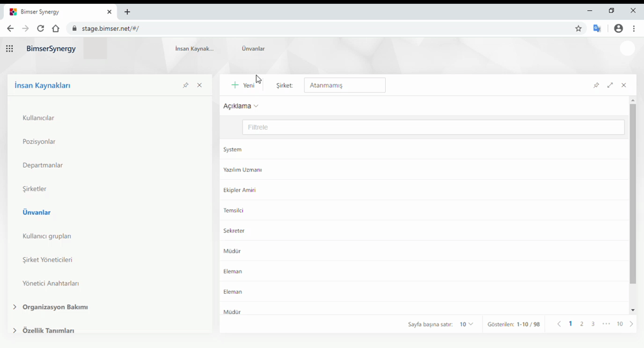Image resolution: width=644 pixels, height=348 pixels.
Task: Open the app launcher grid icon
Action: pyautogui.click(x=10, y=48)
